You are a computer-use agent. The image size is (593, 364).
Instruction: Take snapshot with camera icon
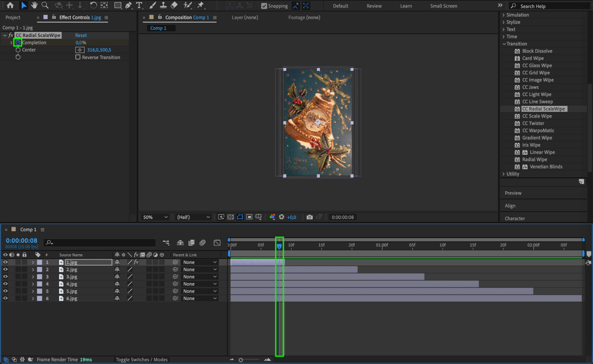(x=309, y=217)
